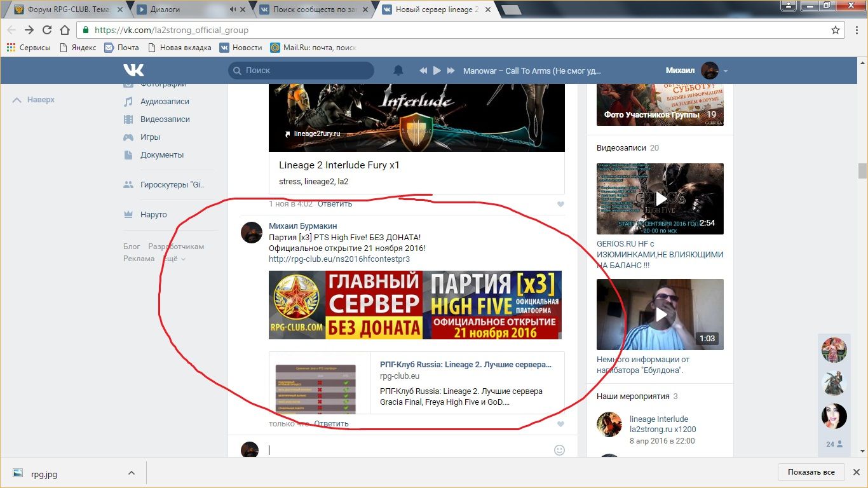Like the только что comment
This screenshot has width=868, height=488.
click(x=560, y=424)
